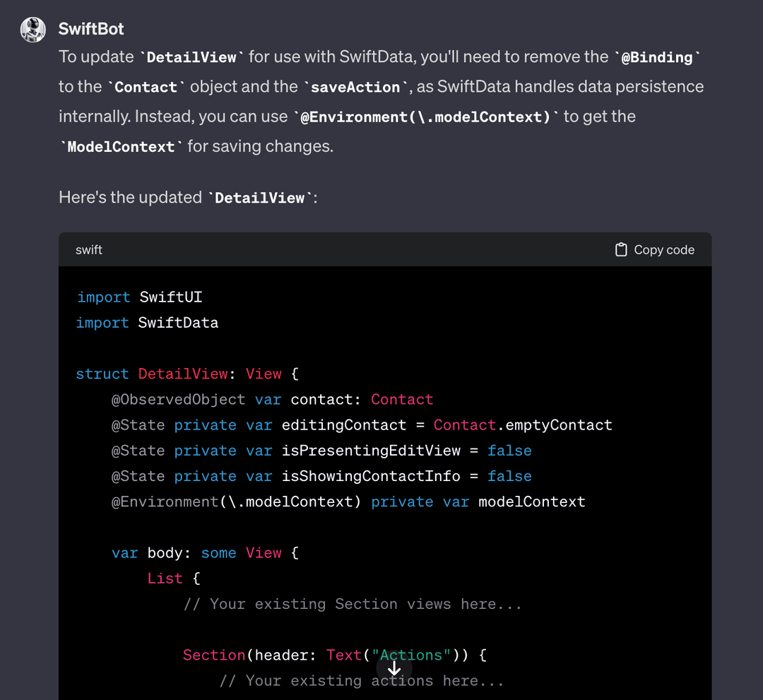Click the inline `@Binding` code in paragraph
Screen dimensions: 763x700
(657, 57)
